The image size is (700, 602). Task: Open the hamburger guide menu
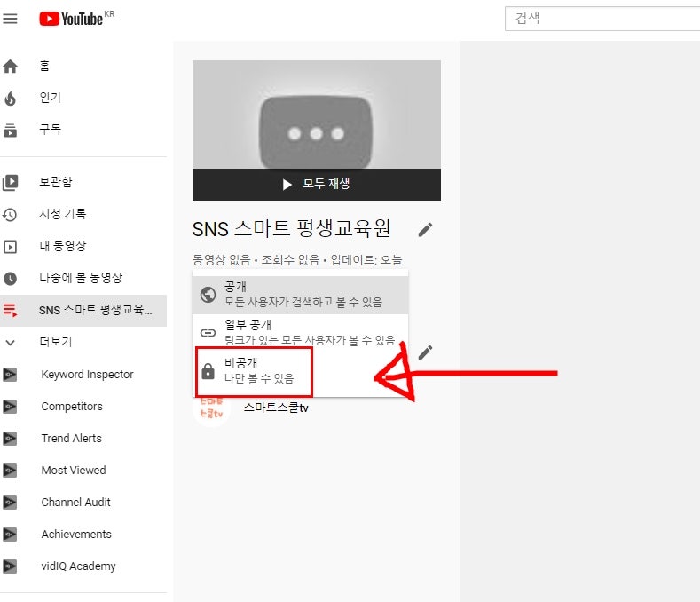[x=10, y=19]
